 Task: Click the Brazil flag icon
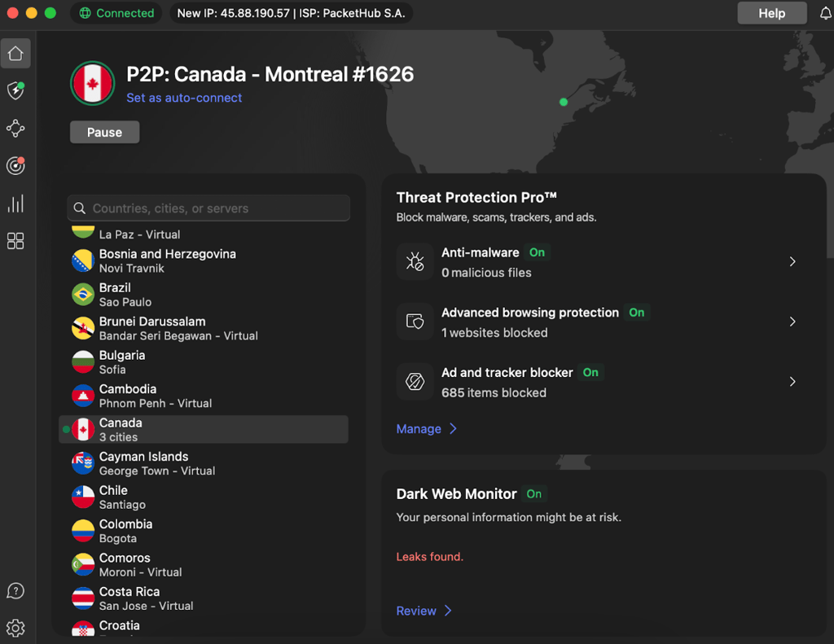(x=83, y=295)
